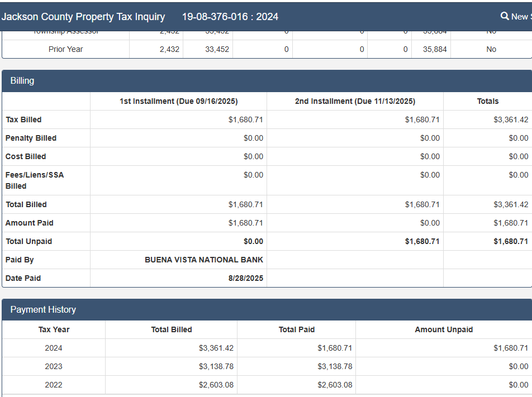The image size is (532, 397).
Task: Select the Buena Vista National Bank payer cell
Action: (204, 260)
